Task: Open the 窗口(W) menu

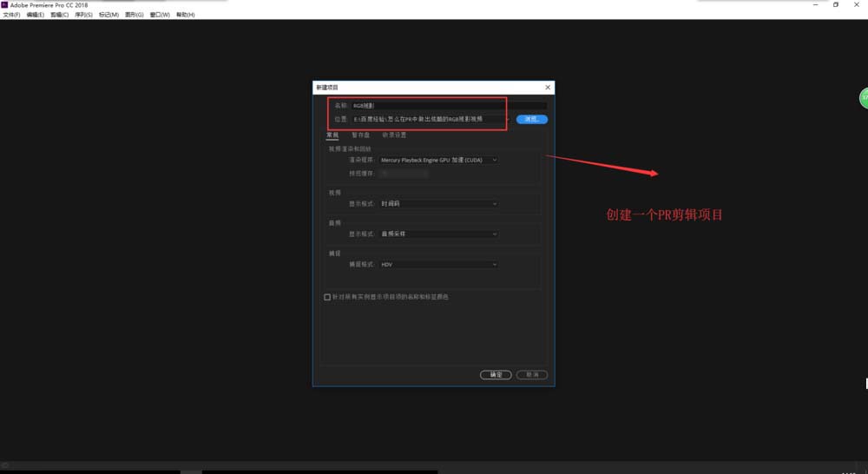Action: (x=160, y=15)
